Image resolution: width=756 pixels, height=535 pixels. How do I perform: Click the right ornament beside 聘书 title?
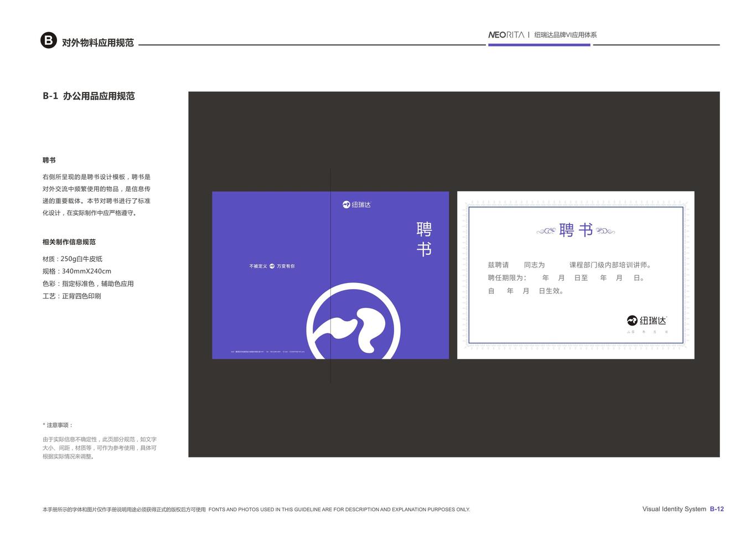click(x=605, y=231)
